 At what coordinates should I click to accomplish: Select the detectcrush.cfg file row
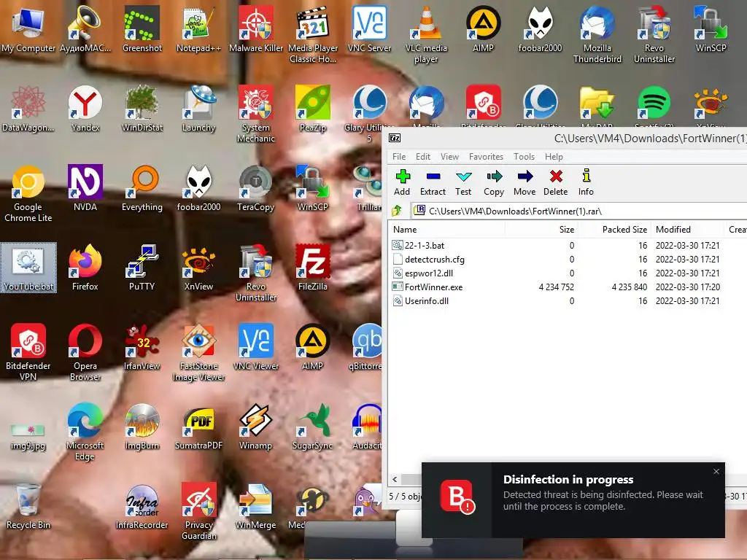[x=568, y=260]
